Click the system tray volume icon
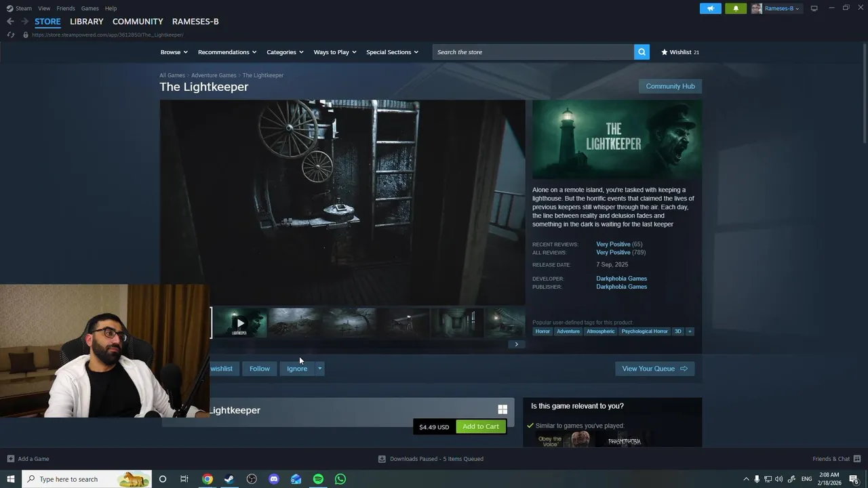868x488 pixels. 778,479
